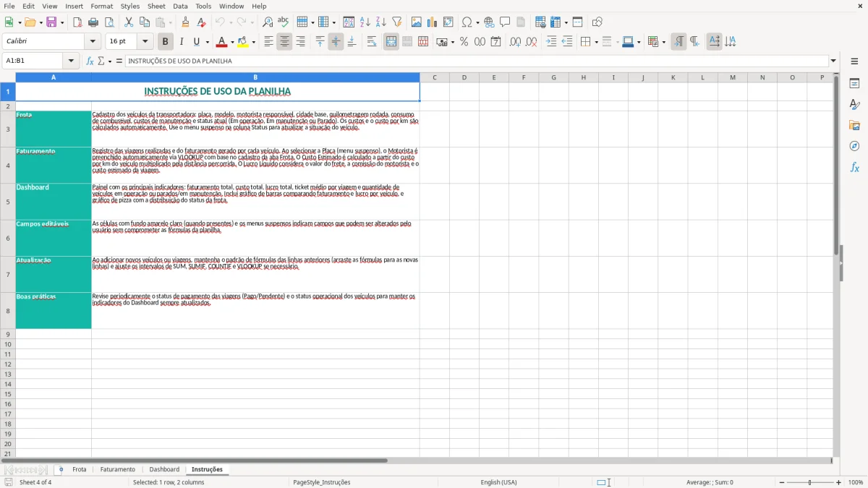The width and height of the screenshot is (868, 488).
Task: Expand the formula bar
Action: (833, 61)
